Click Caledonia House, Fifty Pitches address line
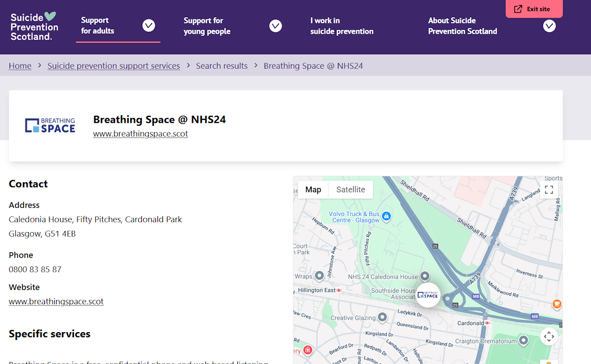Image resolution: width=591 pixels, height=364 pixels. 95,219
